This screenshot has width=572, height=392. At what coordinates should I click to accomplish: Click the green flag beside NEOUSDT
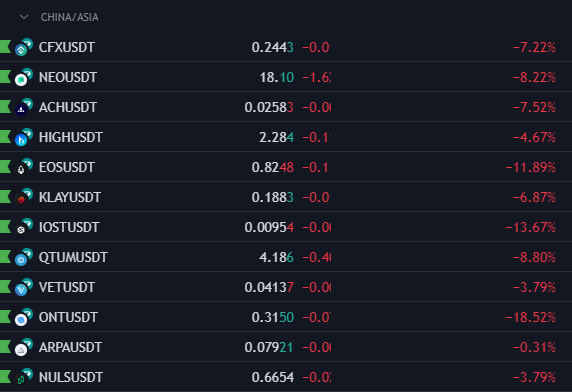pyautogui.click(x=5, y=77)
